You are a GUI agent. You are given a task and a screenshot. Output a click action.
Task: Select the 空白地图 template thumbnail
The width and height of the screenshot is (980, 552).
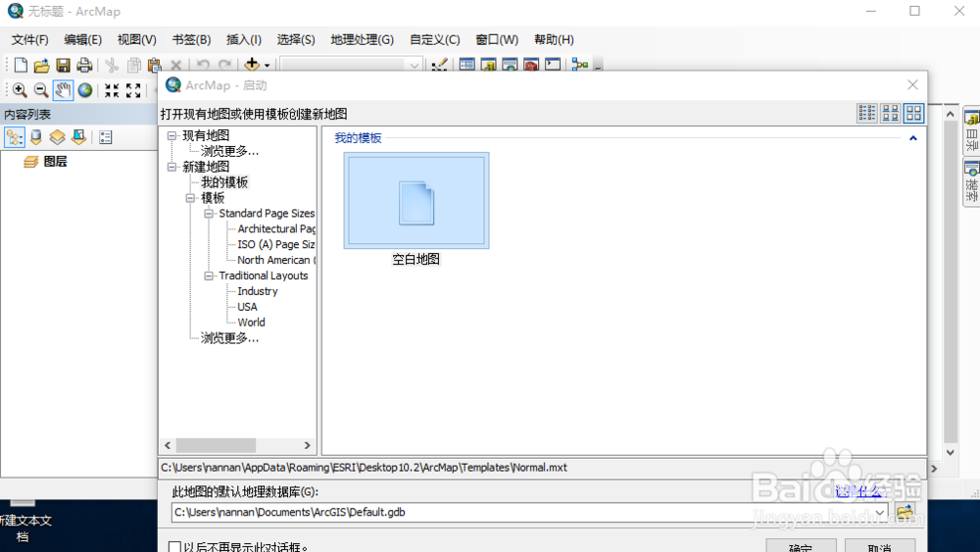click(x=416, y=201)
